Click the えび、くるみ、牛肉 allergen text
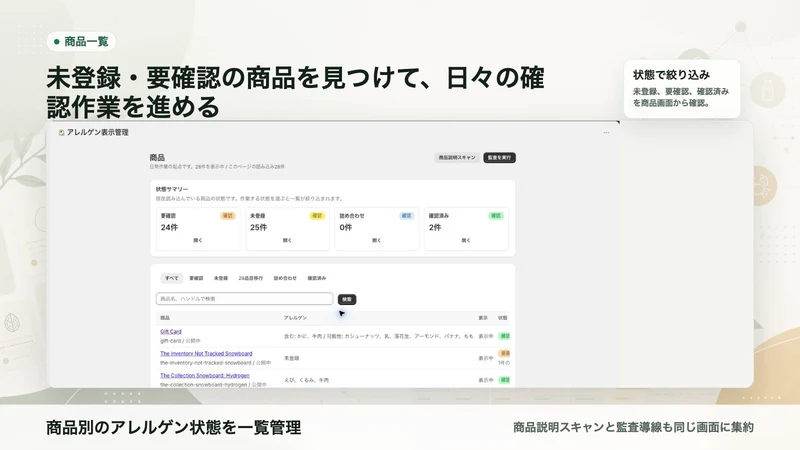The image size is (800, 450). click(x=306, y=380)
